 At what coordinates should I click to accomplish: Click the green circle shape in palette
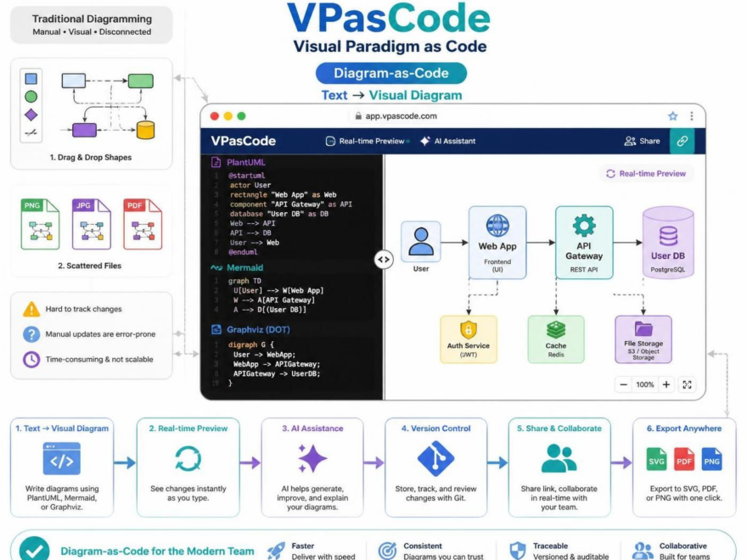[x=31, y=97]
